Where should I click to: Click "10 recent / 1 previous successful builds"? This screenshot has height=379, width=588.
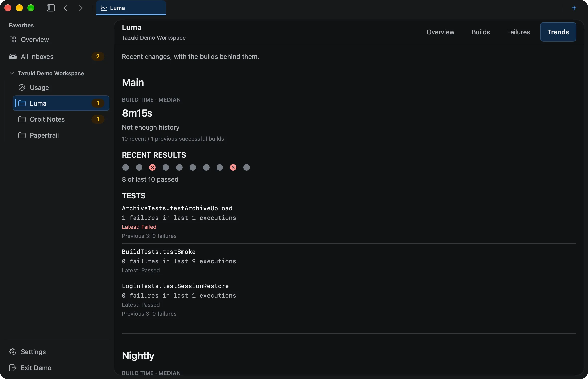[x=173, y=139]
